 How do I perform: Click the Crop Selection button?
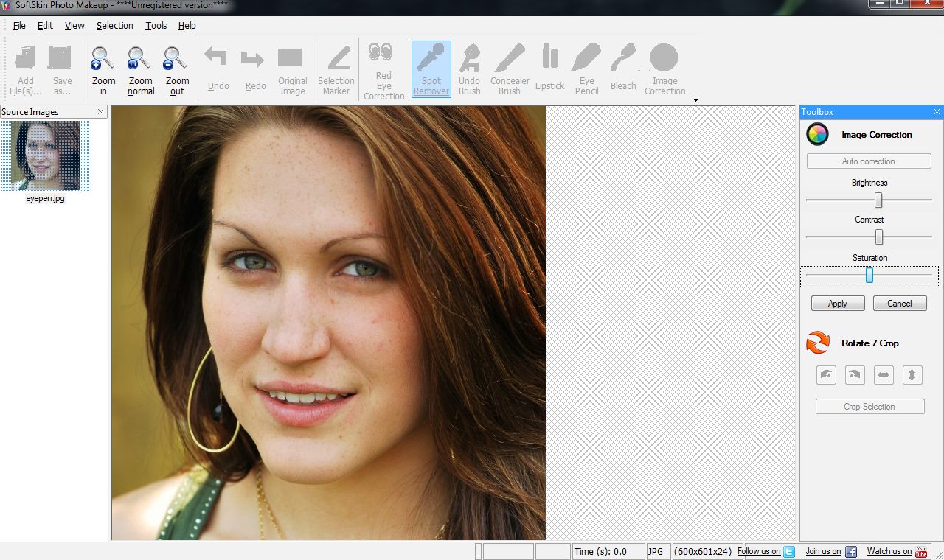click(870, 407)
